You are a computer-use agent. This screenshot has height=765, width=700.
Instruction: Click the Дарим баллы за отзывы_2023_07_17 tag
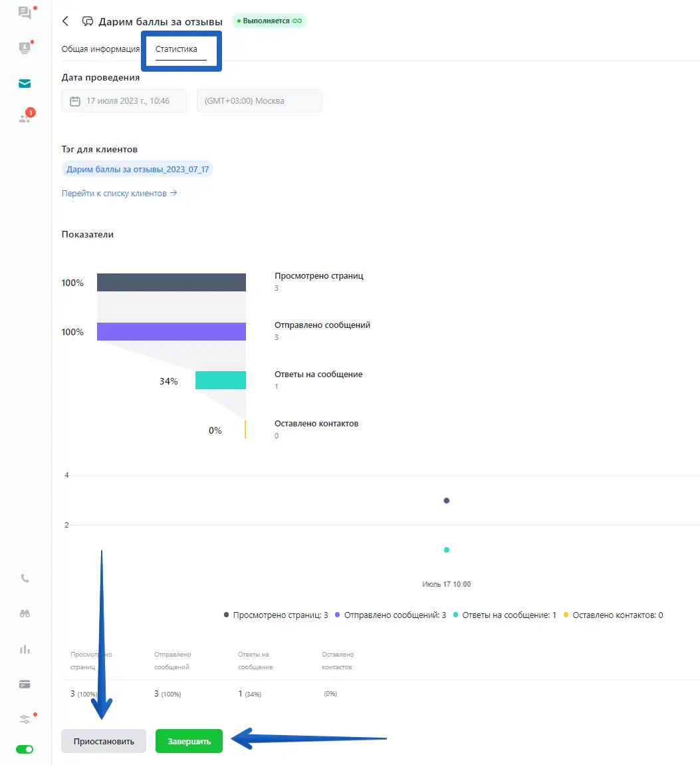pos(138,170)
